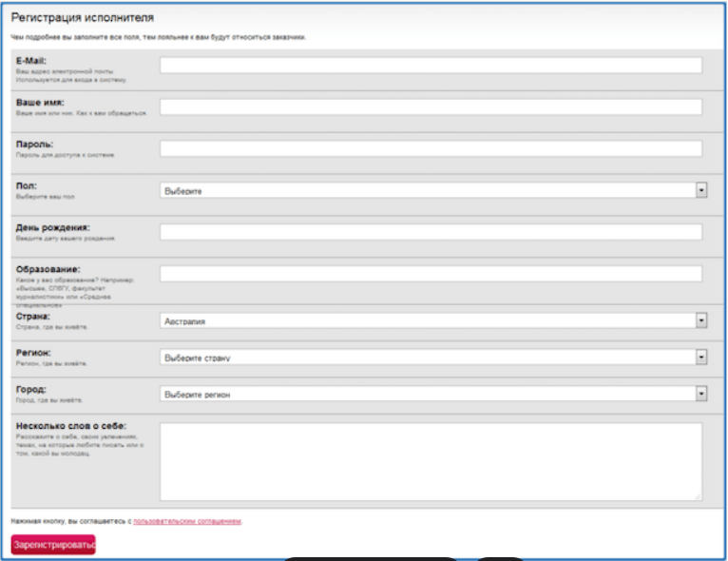Select the Образование input field
This screenshot has width=728, height=561.
tap(431, 275)
